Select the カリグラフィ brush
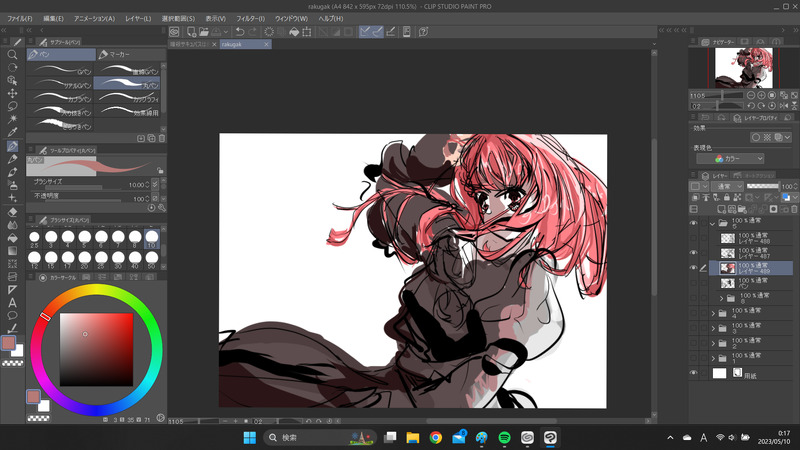This screenshot has height=450, width=800. click(128, 97)
